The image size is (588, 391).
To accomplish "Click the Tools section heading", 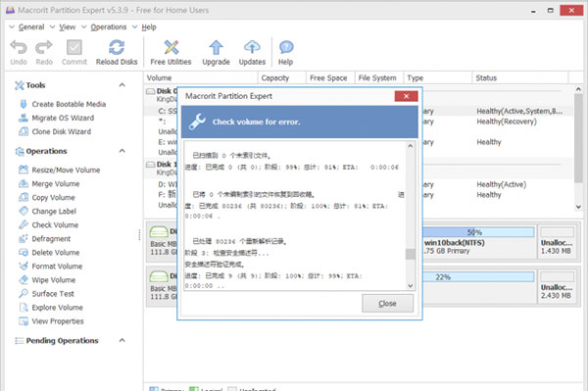I will pyautogui.click(x=35, y=85).
